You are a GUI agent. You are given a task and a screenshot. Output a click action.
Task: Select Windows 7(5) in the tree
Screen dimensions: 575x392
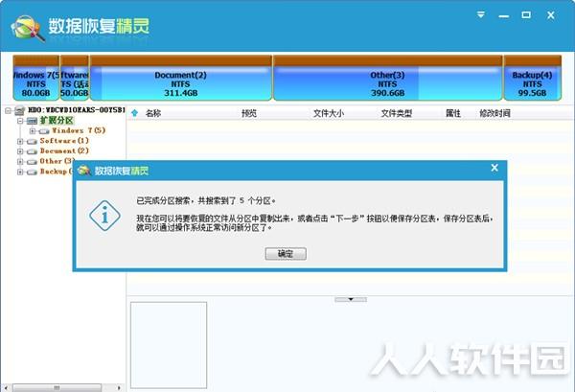(79, 130)
